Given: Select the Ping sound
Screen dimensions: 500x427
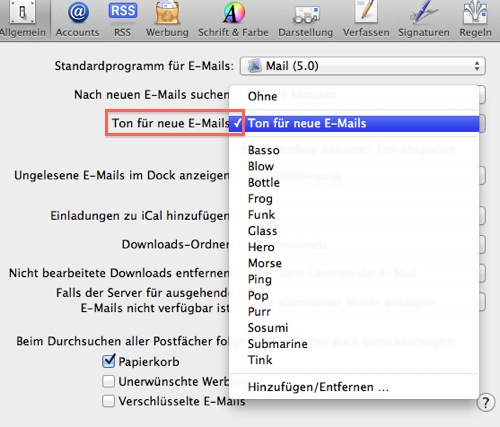Looking at the screenshot, I should click(354, 279).
